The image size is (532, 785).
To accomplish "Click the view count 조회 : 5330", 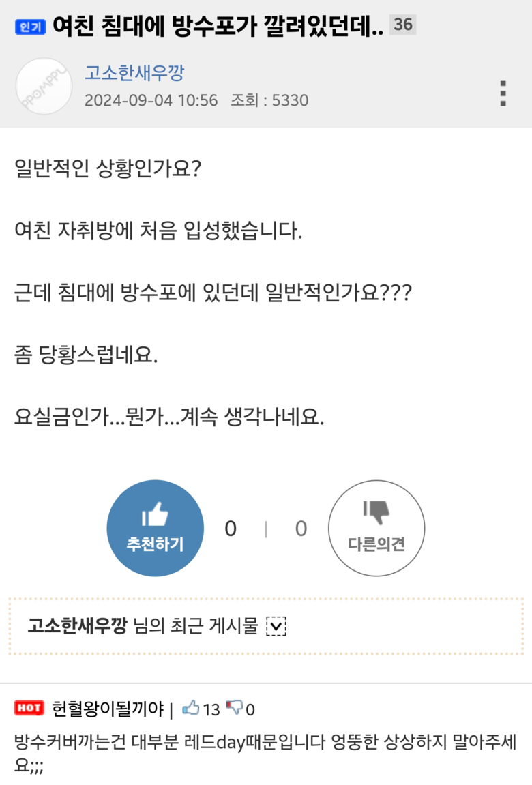I will click(269, 100).
